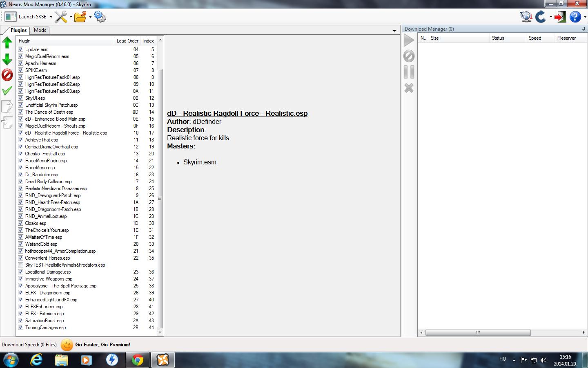
Task: Open Google Chrome from taskbar
Action: coord(138,360)
